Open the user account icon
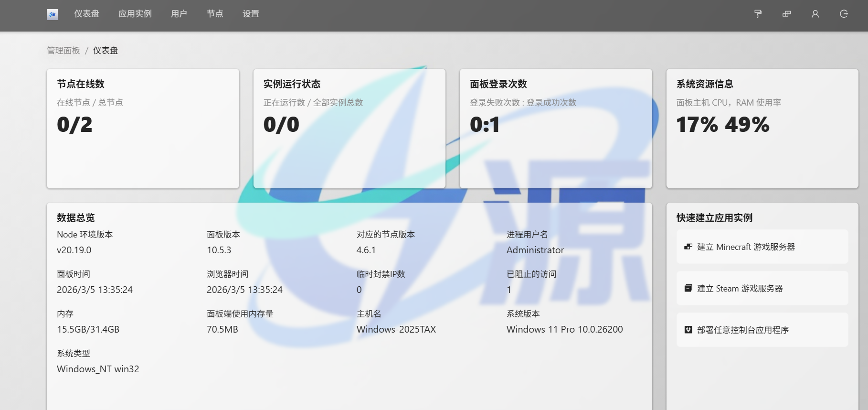Viewport: 868px width, 410px height. [815, 14]
